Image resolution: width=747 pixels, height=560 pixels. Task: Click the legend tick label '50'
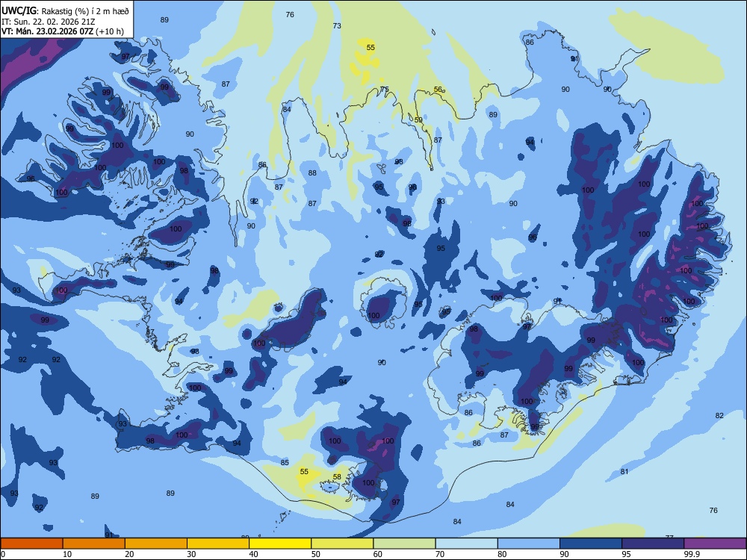[316, 554]
